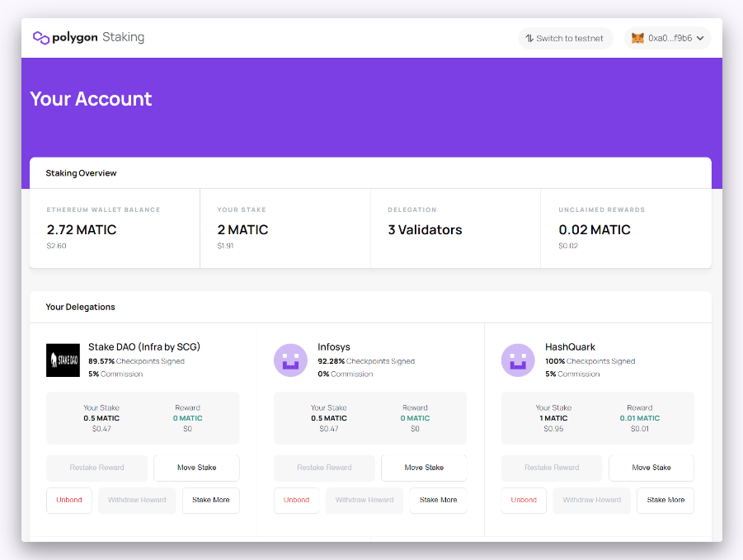Click the switch arrows icon beside testnet
This screenshot has height=560, width=743.
pyautogui.click(x=529, y=39)
